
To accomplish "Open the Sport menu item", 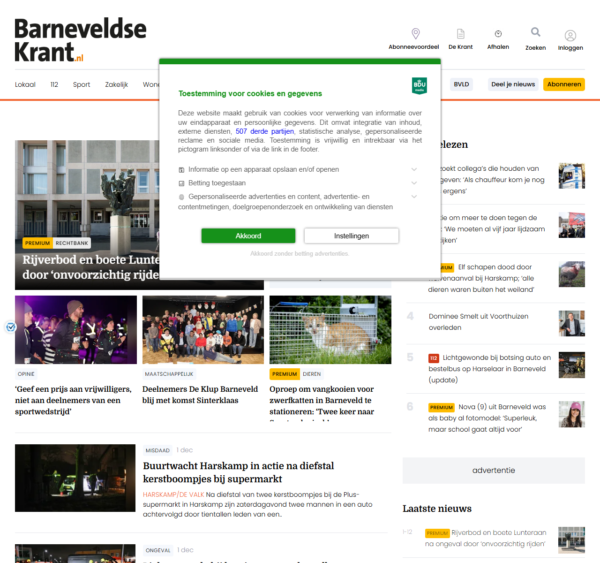I will pos(82,85).
